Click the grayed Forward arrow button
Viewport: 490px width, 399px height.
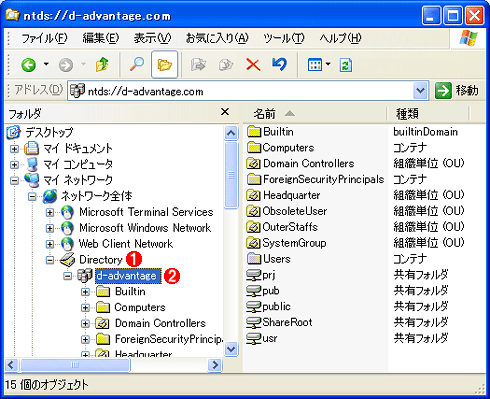pos(66,65)
